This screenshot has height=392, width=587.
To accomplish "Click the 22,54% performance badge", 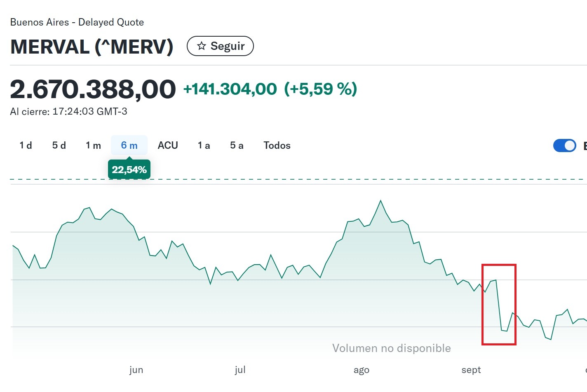I will point(129,169).
